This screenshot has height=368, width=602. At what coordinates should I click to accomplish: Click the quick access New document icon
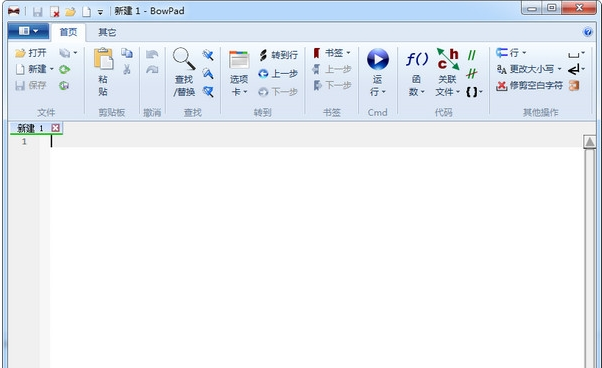pos(86,12)
